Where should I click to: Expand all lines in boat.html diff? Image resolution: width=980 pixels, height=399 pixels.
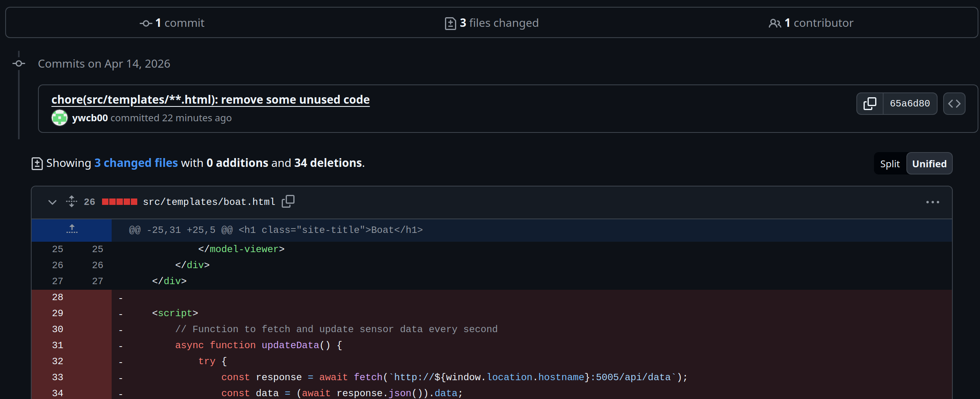(72, 201)
